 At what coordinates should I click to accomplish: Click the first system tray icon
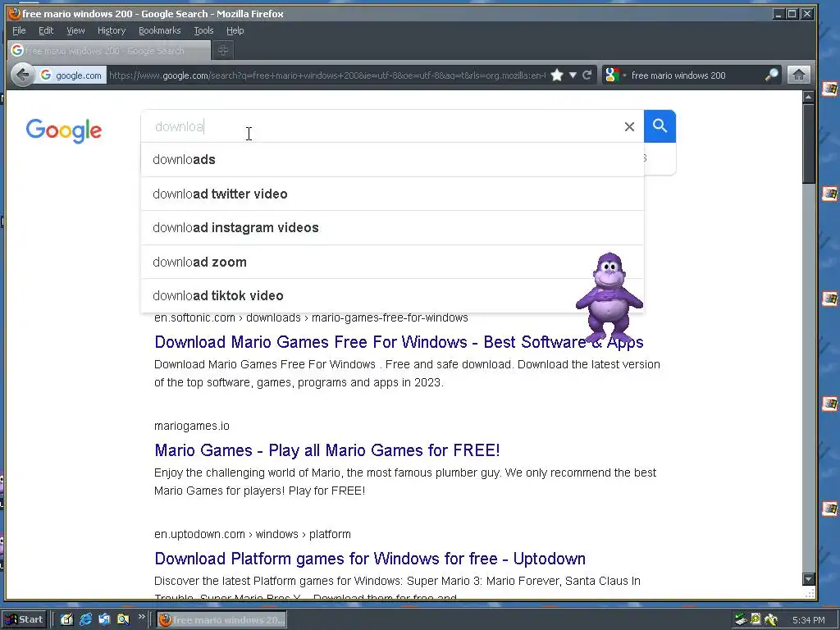point(741,620)
